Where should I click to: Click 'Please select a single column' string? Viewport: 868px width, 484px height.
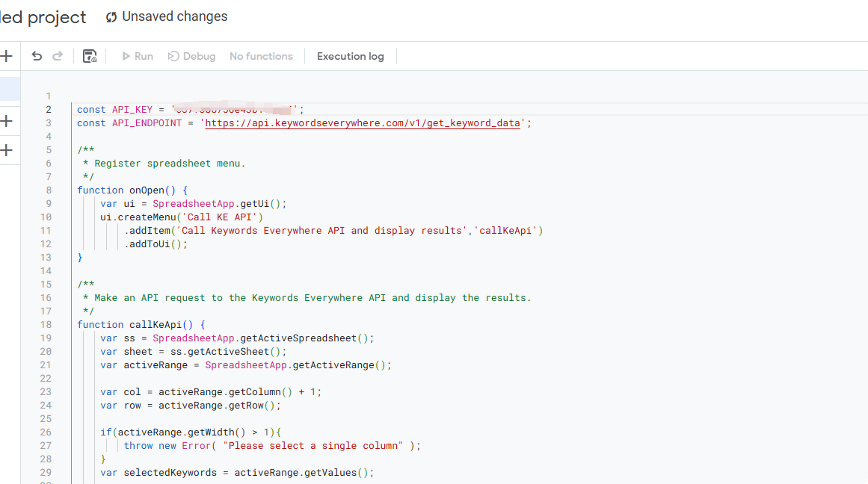[313, 446]
